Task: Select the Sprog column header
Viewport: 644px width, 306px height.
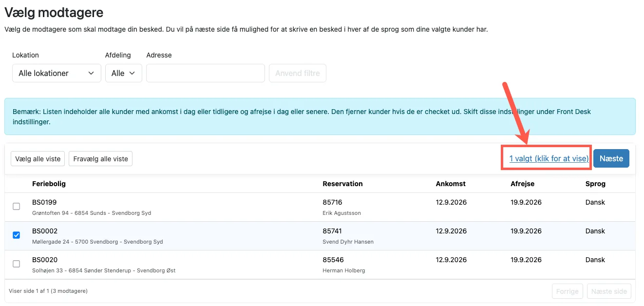Action: [x=595, y=184]
